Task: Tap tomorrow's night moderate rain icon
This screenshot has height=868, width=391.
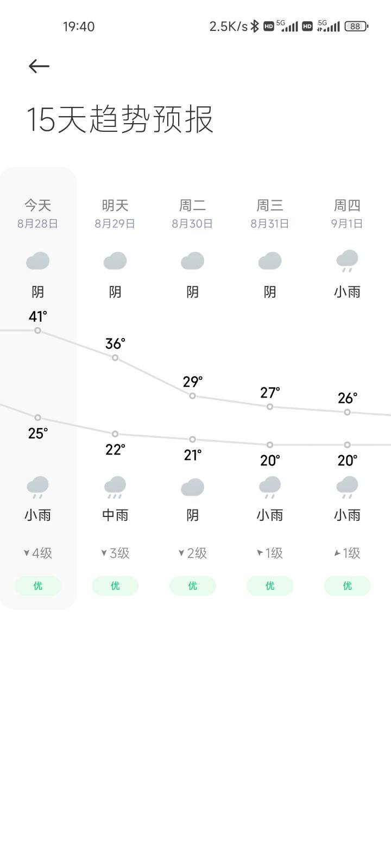Action: [x=115, y=487]
